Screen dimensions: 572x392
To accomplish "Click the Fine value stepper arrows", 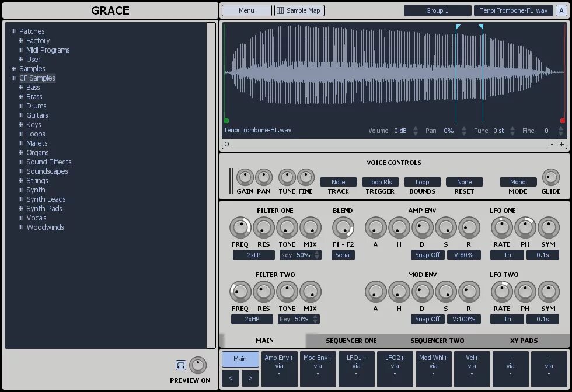I will tap(561, 131).
